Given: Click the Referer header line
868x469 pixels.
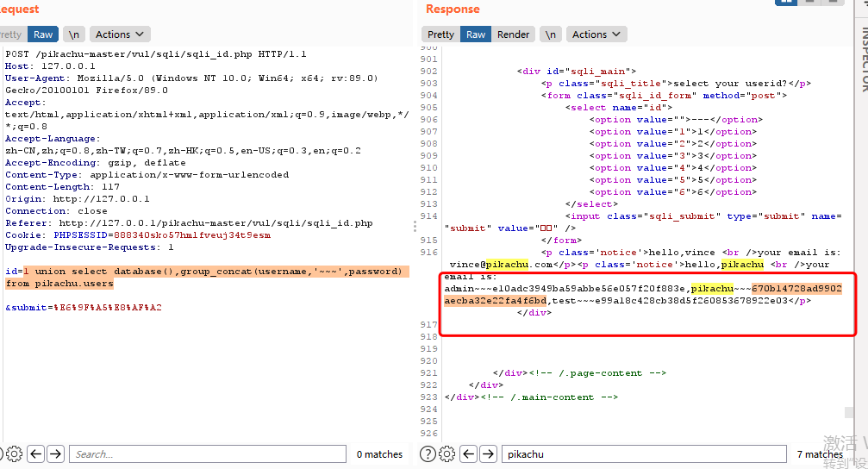Looking at the screenshot, I should coord(189,223).
